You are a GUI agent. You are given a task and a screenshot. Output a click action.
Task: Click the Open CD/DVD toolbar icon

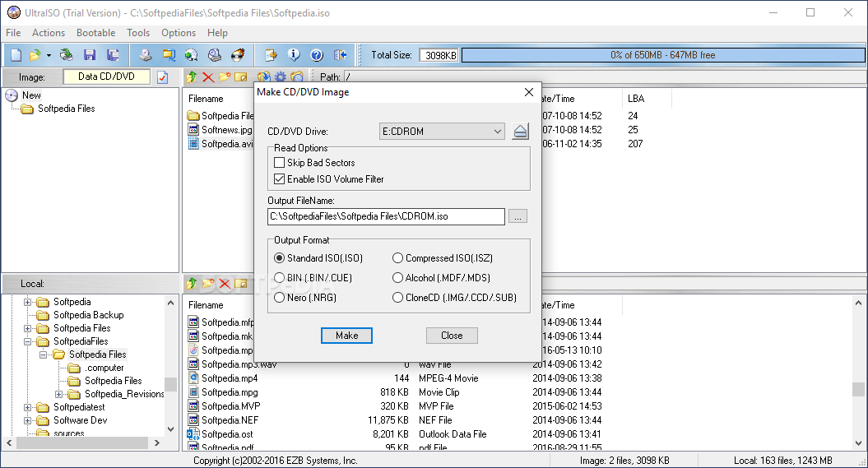coord(67,55)
